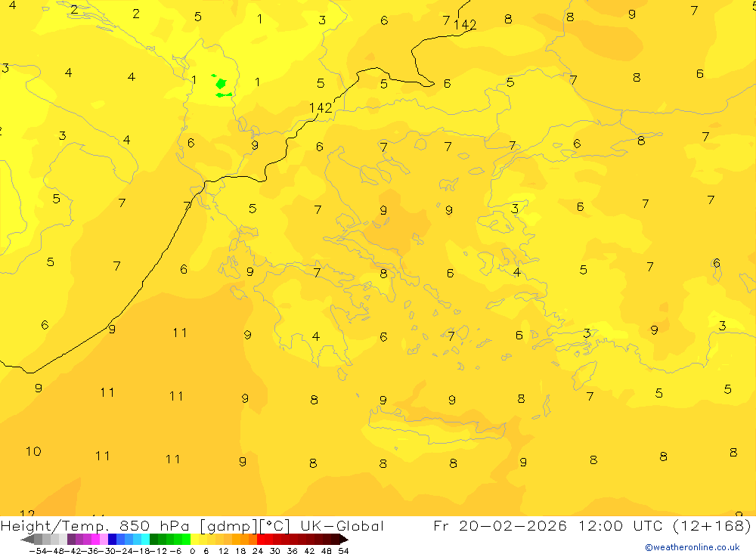Click the map title 'Height/Temp. 850 hPa'
This screenshot has height=554, width=756.
[x=94, y=526]
